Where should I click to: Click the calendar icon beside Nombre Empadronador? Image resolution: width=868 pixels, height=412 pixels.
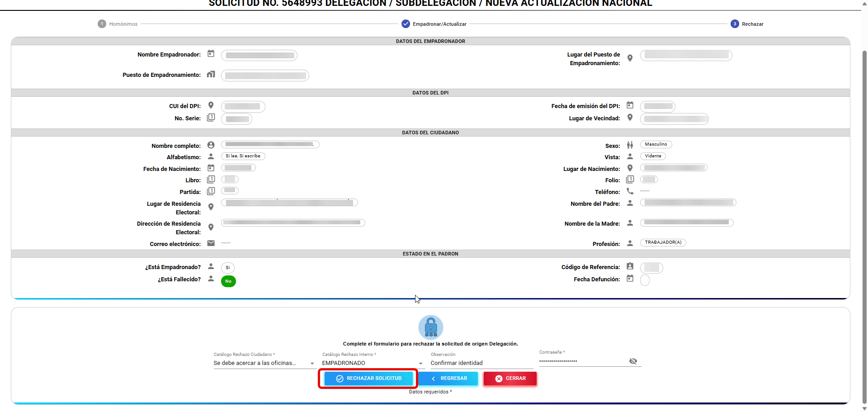(x=211, y=54)
